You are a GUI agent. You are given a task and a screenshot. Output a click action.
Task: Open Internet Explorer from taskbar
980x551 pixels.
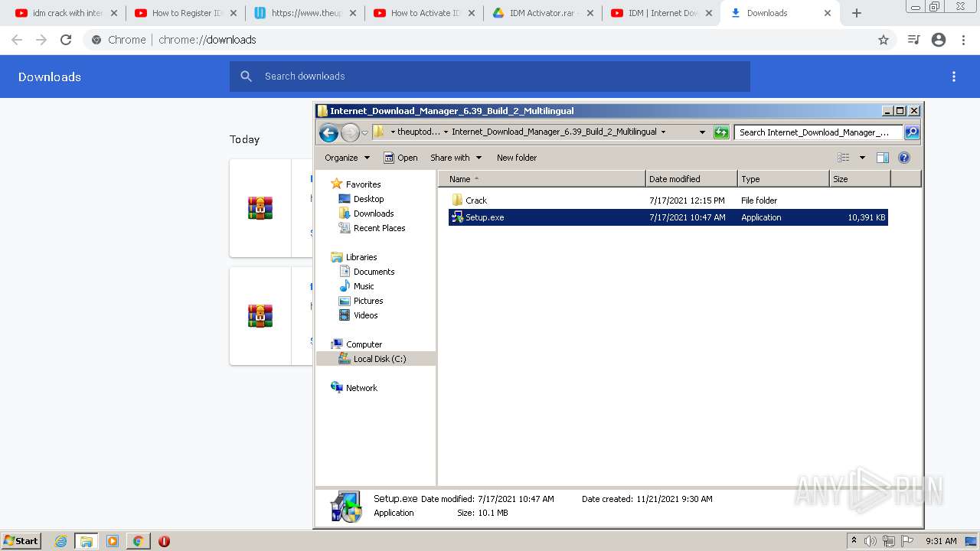[60, 541]
